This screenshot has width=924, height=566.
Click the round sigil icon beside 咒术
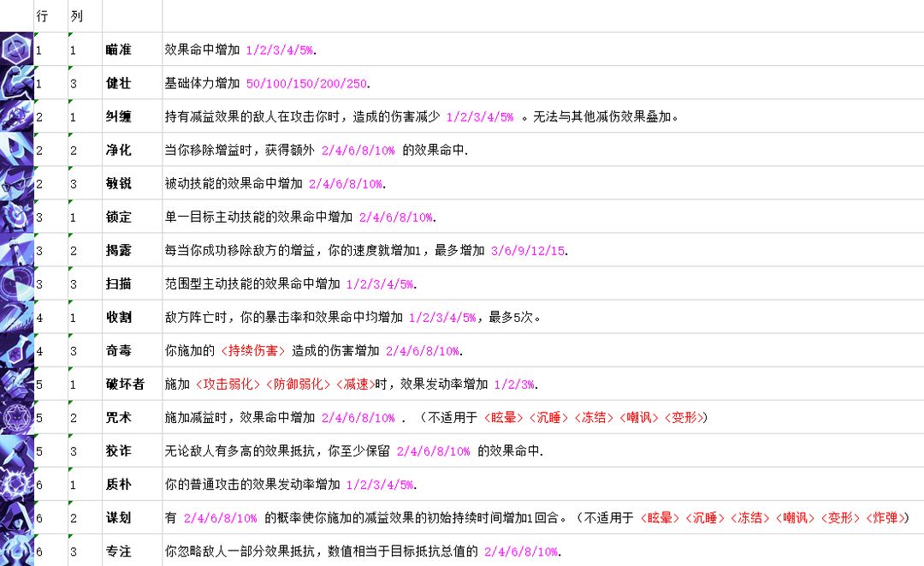click(16, 417)
